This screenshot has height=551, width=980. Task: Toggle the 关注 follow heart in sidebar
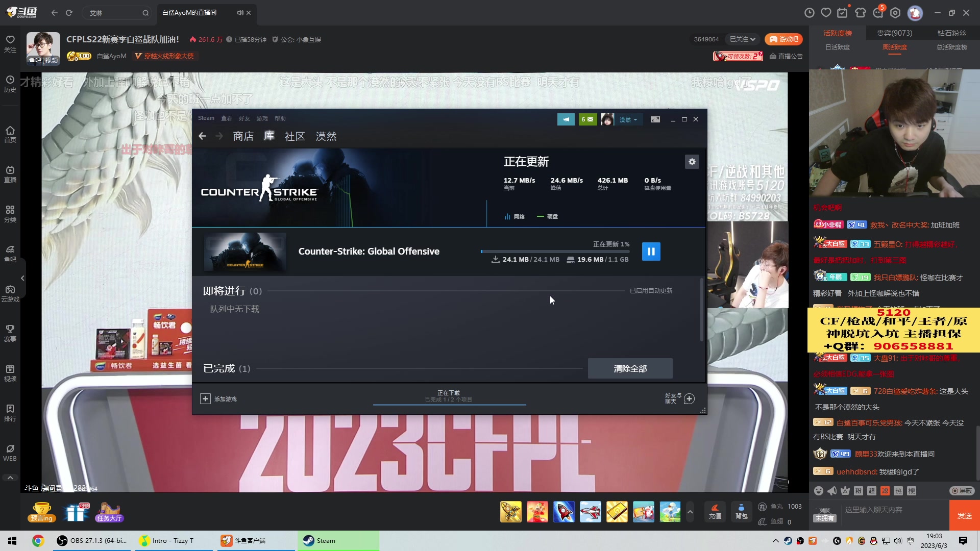(10, 44)
